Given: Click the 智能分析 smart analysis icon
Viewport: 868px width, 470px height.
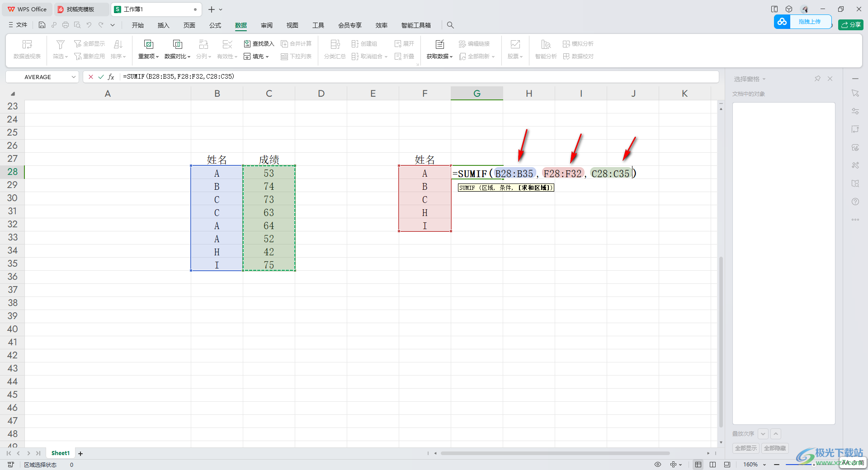Looking at the screenshot, I should [x=546, y=44].
